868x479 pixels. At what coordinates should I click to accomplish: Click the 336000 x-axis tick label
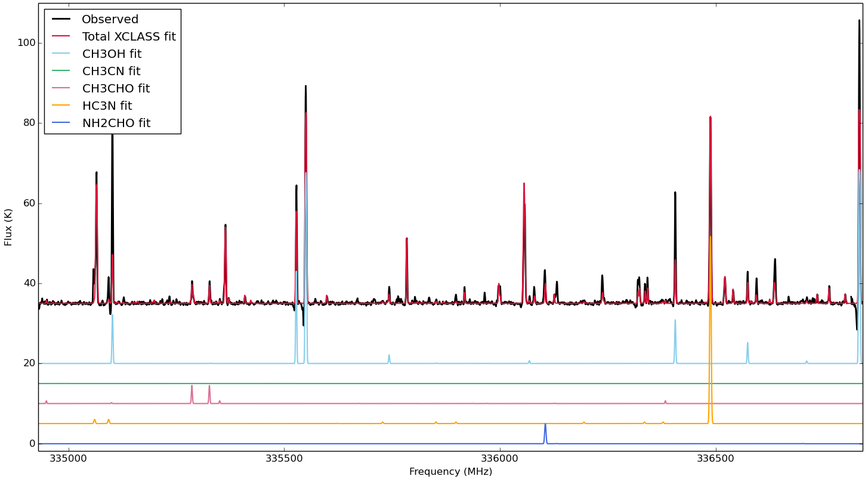(x=500, y=459)
